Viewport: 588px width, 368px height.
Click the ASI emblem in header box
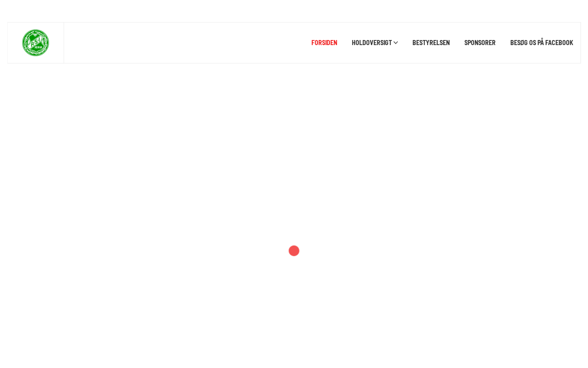35,43
